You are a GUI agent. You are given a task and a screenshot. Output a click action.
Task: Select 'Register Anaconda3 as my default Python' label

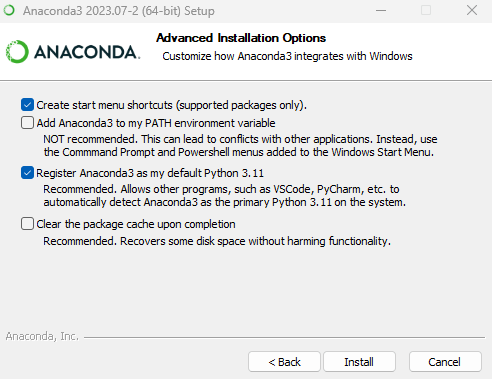click(150, 173)
